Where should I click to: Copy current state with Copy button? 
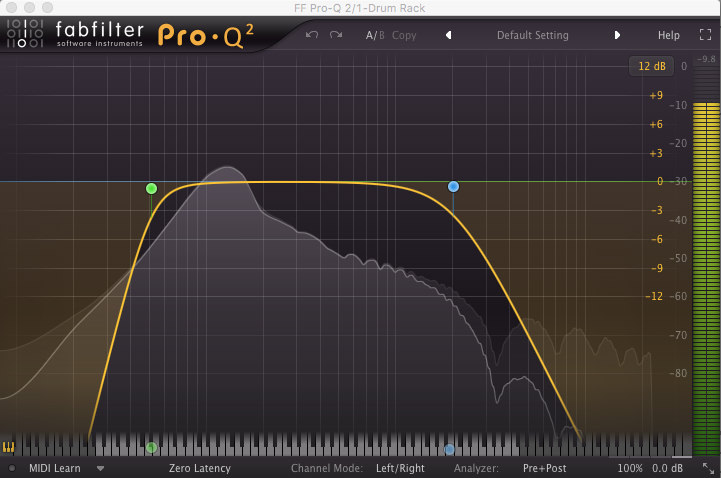(404, 35)
